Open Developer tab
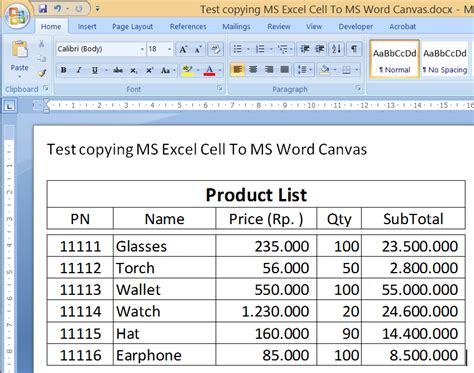This screenshot has width=474, height=373. (x=355, y=27)
